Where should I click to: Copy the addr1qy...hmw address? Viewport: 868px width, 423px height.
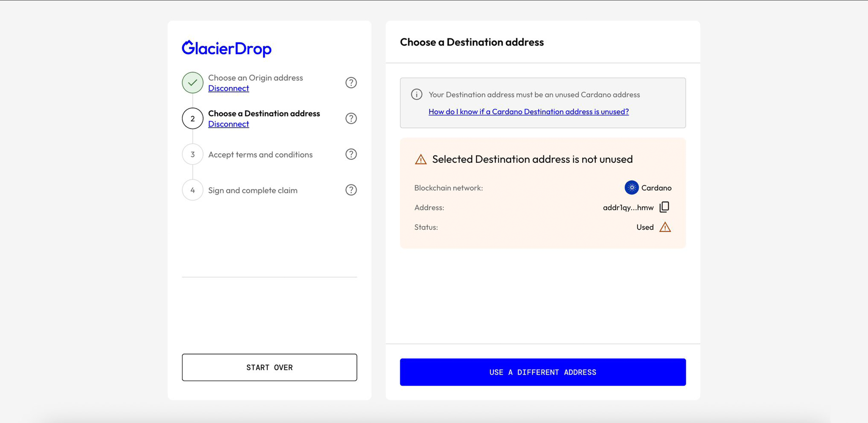664,207
